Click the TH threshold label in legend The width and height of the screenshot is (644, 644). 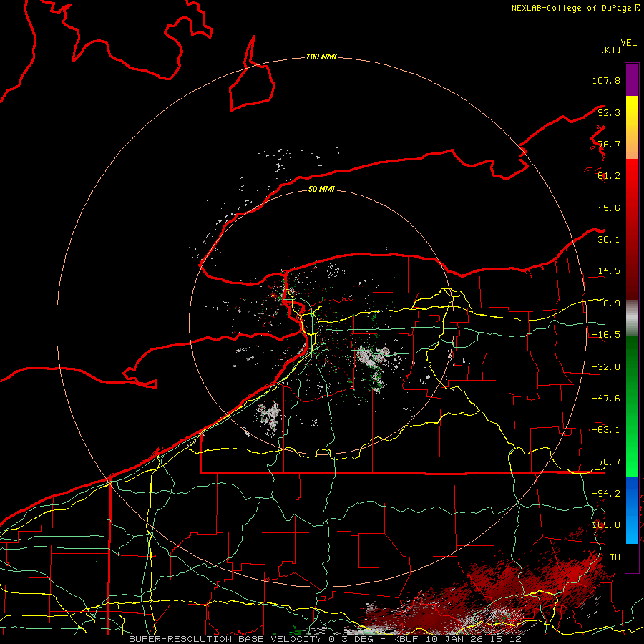point(615,557)
